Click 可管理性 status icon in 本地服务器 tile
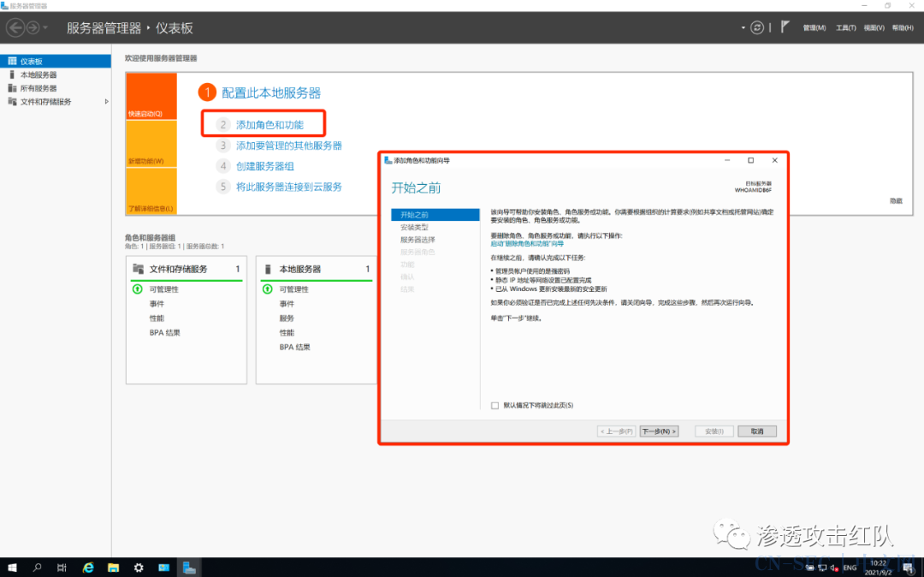The image size is (924, 577). pyautogui.click(x=268, y=288)
